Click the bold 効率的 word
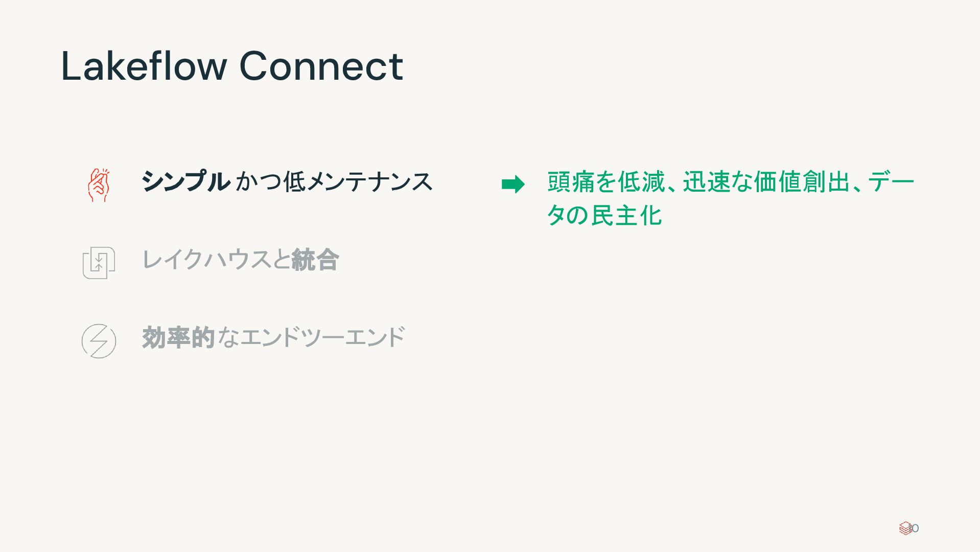This screenshot has height=552, width=980. 178,337
